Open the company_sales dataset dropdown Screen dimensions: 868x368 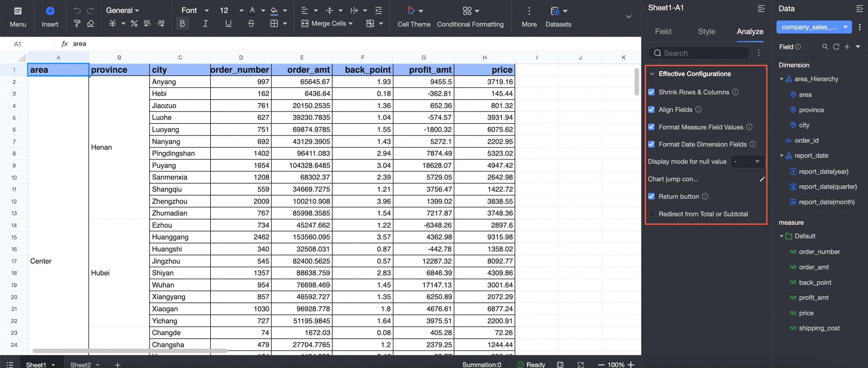pos(814,27)
